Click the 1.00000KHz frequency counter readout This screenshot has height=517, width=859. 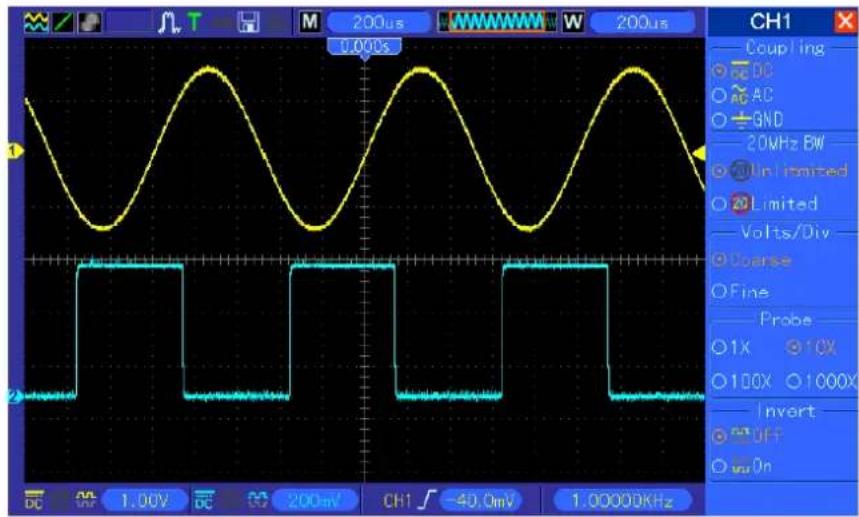pos(622,501)
